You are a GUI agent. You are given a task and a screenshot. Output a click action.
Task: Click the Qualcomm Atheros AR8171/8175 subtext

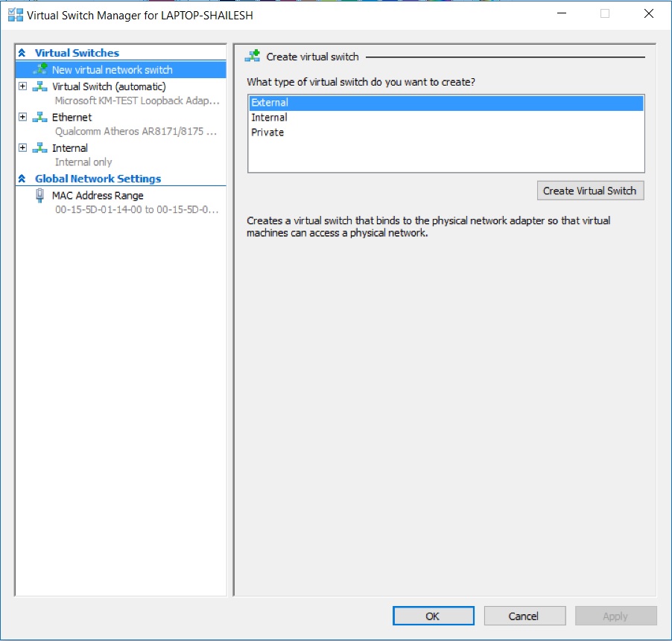click(x=136, y=132)
